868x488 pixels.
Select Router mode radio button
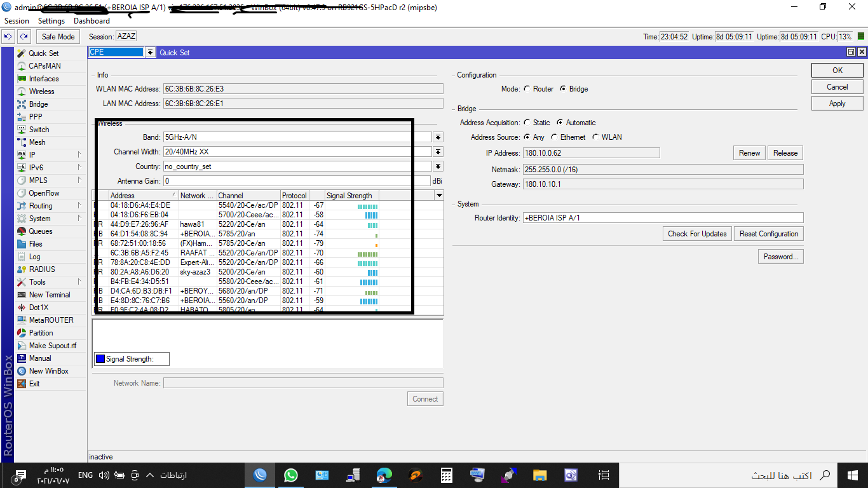pos(527,90)
